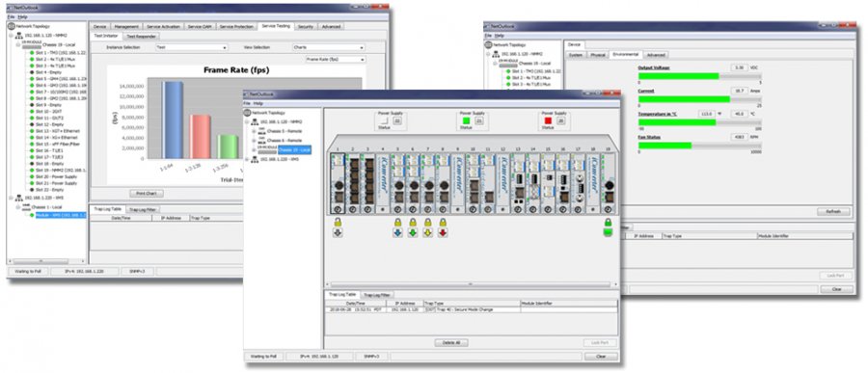The height and width of the screenshot is (373, 868).
Task: Select the Test Responder tab
Action: click(141, 36)
